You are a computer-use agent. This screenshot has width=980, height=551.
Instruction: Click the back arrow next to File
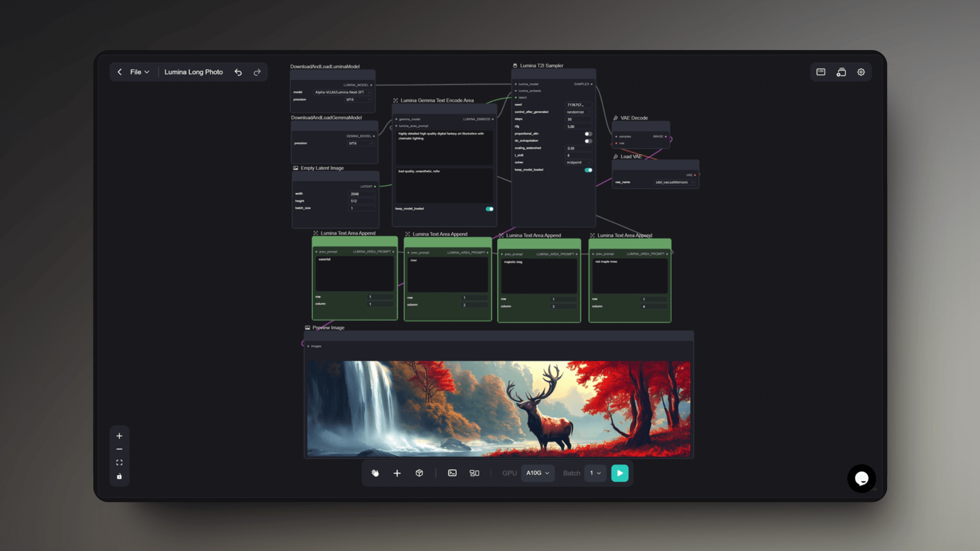pyautogui.click(x=119, y=72)
